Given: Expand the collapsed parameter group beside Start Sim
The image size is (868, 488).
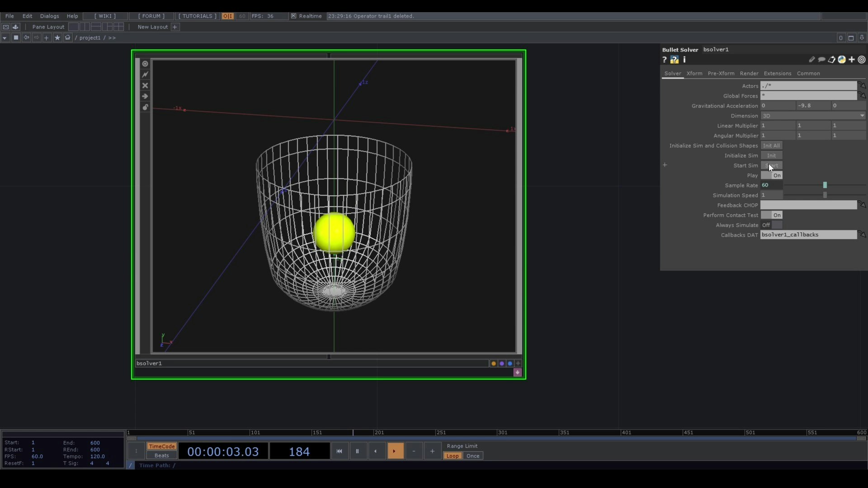Looking at the screenshot, I should [665, 165].
